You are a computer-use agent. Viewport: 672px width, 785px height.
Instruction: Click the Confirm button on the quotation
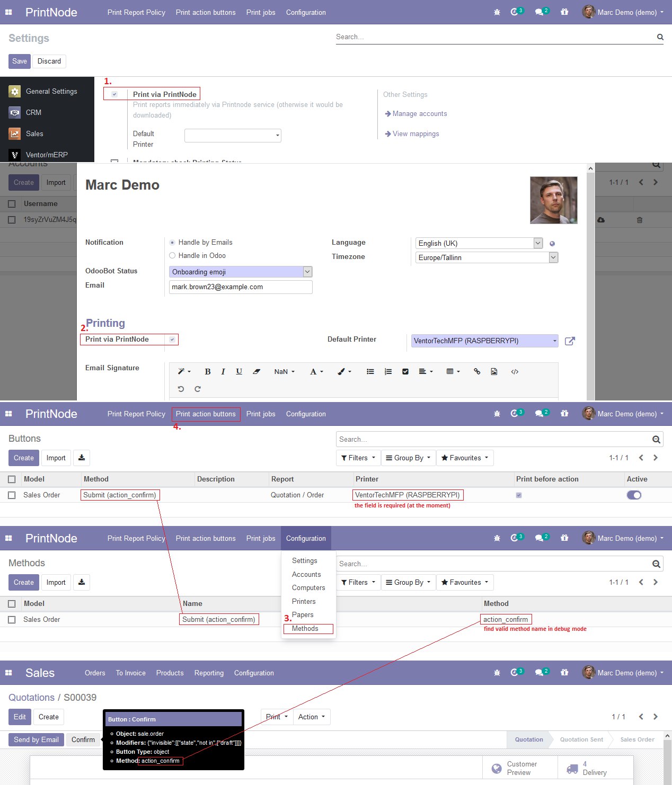pyautogui.click(x=83, y=739)
